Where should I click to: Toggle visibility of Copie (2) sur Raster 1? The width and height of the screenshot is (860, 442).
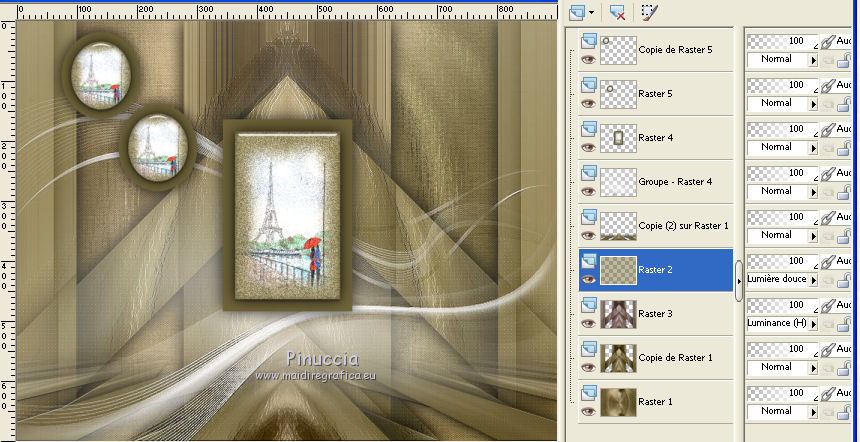click(x=589, y=235)
